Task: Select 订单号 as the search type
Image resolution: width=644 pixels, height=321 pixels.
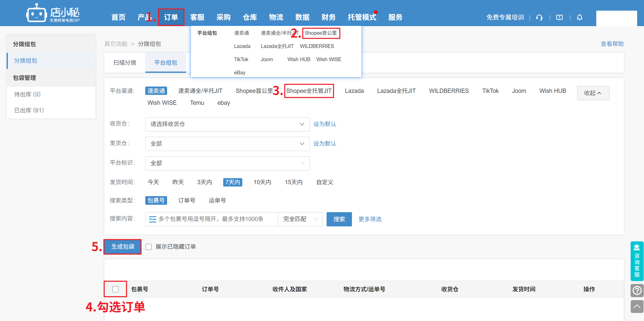Action: tap(187, 200)
